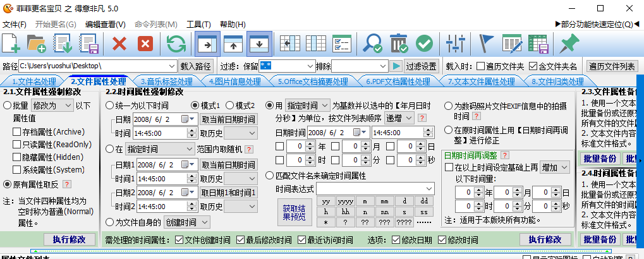Screen dimensions: 644x259
Task: Select the 模式2 radio button
Action: point(230,105)
